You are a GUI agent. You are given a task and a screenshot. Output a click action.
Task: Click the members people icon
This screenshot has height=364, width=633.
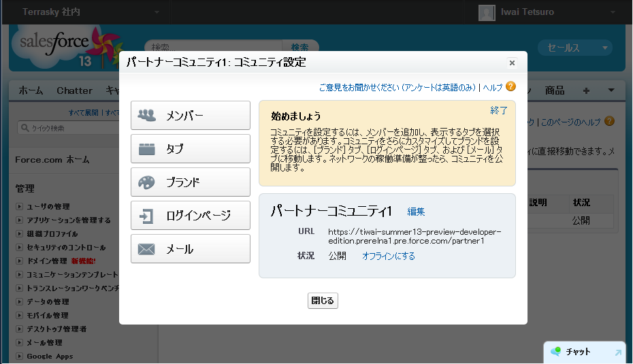point(146,116)
